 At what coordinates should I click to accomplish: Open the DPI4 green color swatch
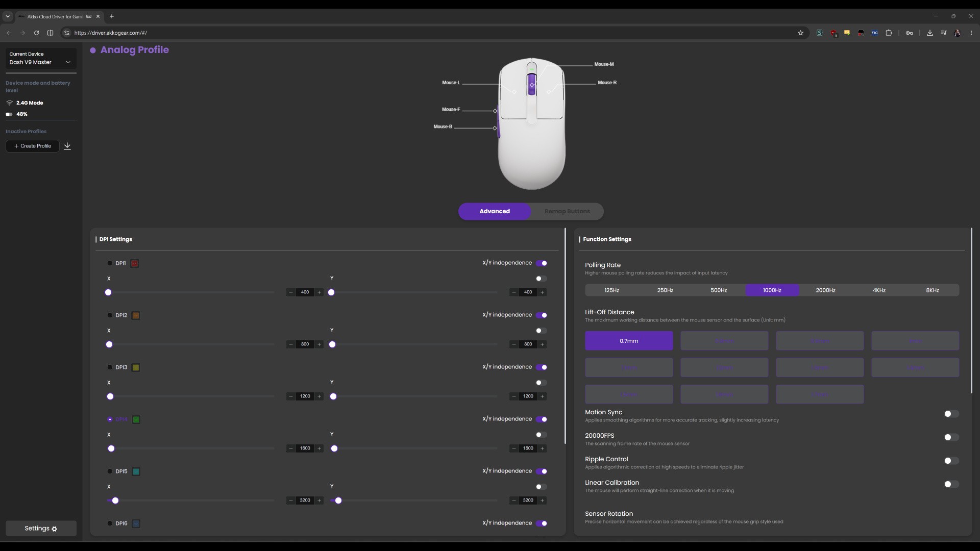[136, 419]
